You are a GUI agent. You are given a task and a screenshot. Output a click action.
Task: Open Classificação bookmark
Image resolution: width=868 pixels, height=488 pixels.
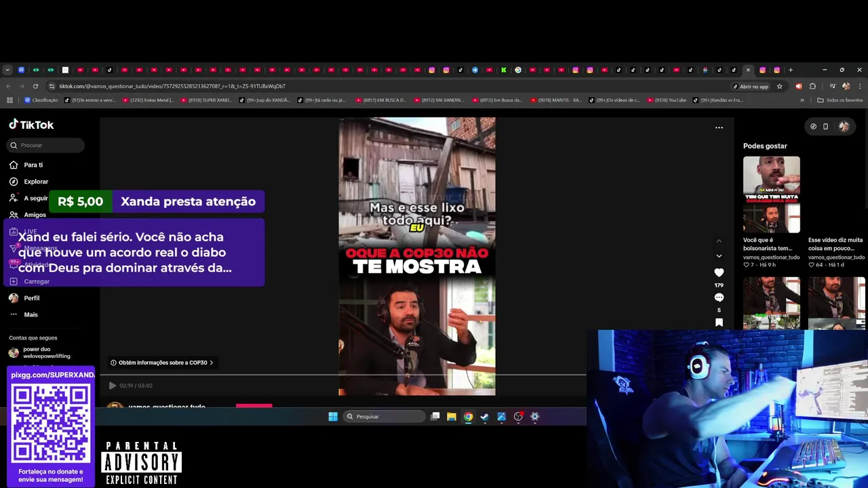click(x=41, y=100)
